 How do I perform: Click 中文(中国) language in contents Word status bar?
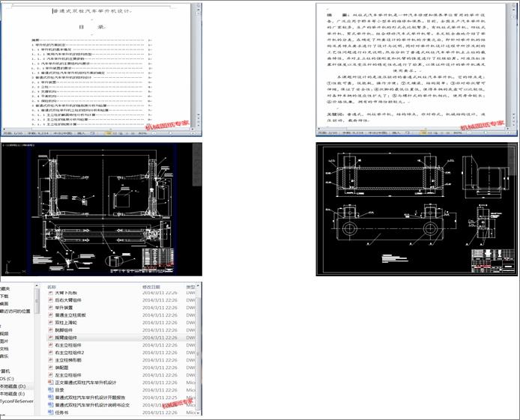[63, 133]
